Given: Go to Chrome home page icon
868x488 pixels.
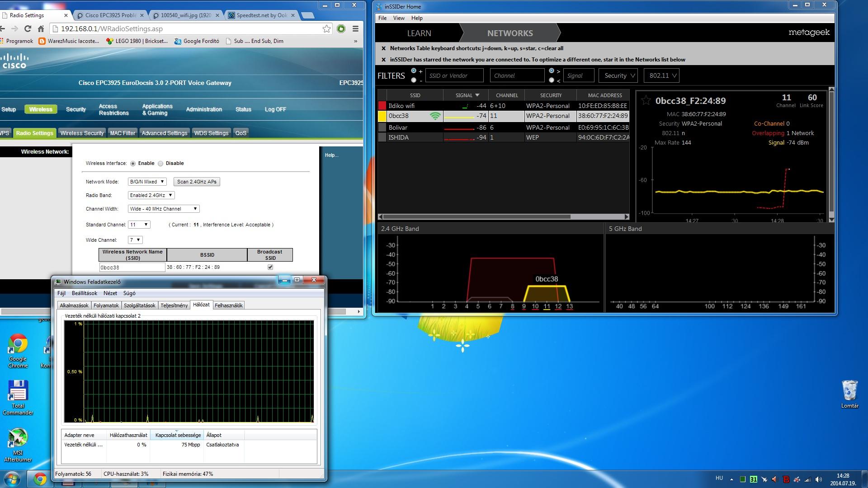Looking at the screenshot, I should (x=41, y=28).
